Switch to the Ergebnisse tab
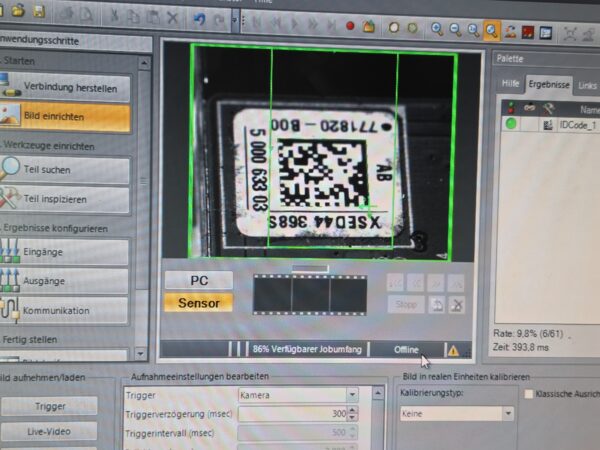 (x=549, y=85)
